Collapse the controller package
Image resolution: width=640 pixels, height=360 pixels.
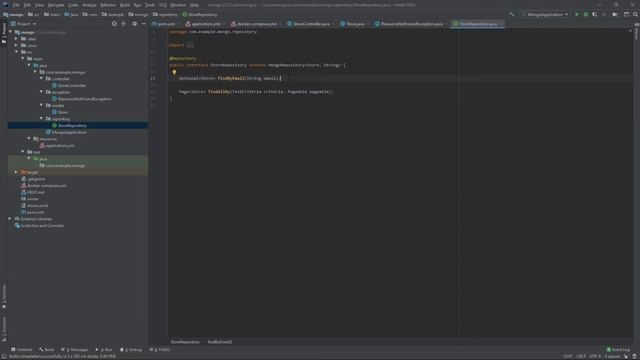tap(41, 78)
